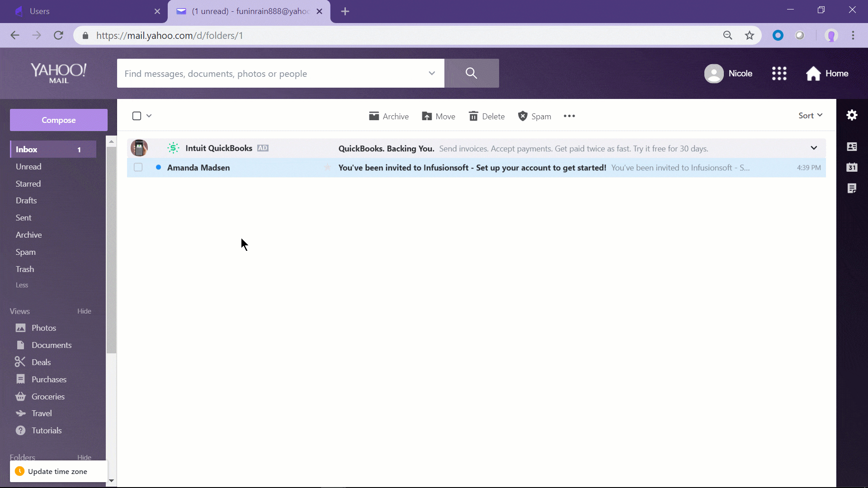Expand the search options dropdown arrow
868x488 pixels.
[x=432, y=73]
